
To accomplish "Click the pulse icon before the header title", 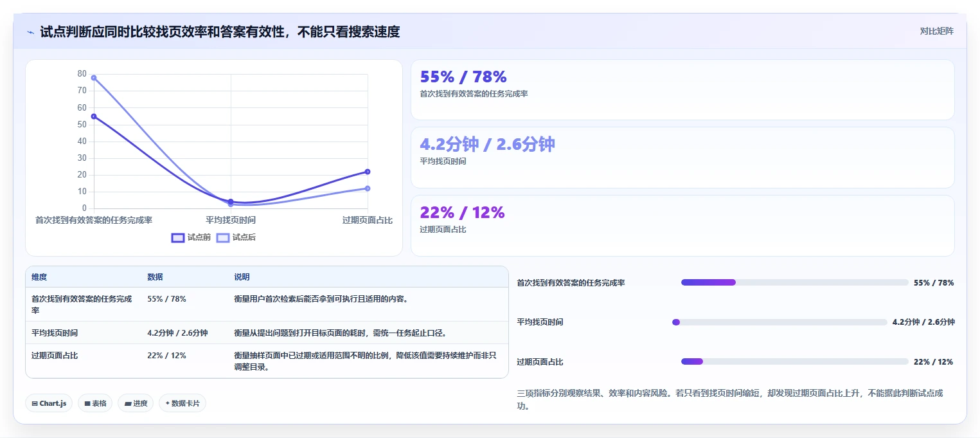I will (x=30, y=32).
